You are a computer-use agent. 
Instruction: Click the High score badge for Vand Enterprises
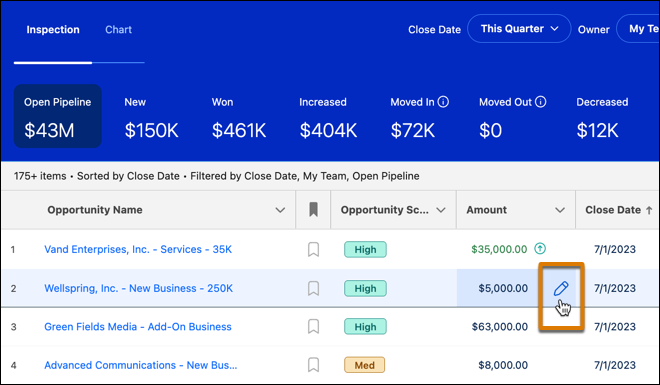pyautogui.click(x=365, y=250)
